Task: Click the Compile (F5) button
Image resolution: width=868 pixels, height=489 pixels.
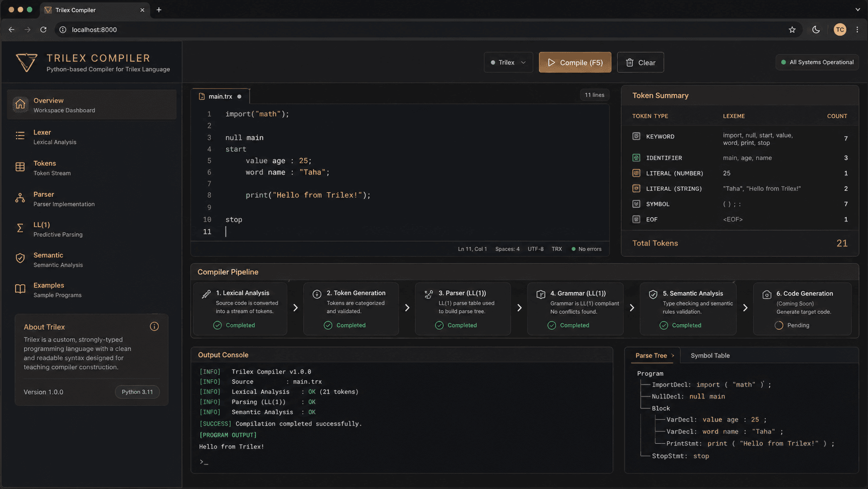Action: (575, 62)
